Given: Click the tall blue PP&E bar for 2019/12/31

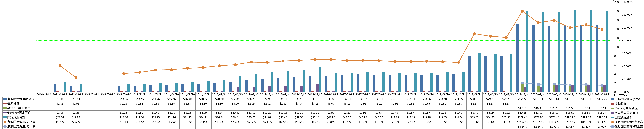Looking at the screenshot, I should [x=518, y=58].
